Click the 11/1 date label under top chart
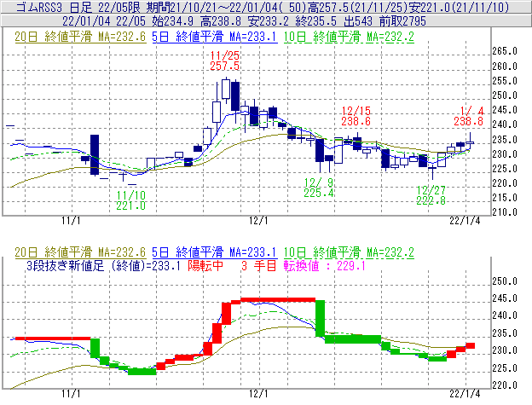The width and height of the screenshot is (532, 405). pyautogui.click(x=71, y=221)
